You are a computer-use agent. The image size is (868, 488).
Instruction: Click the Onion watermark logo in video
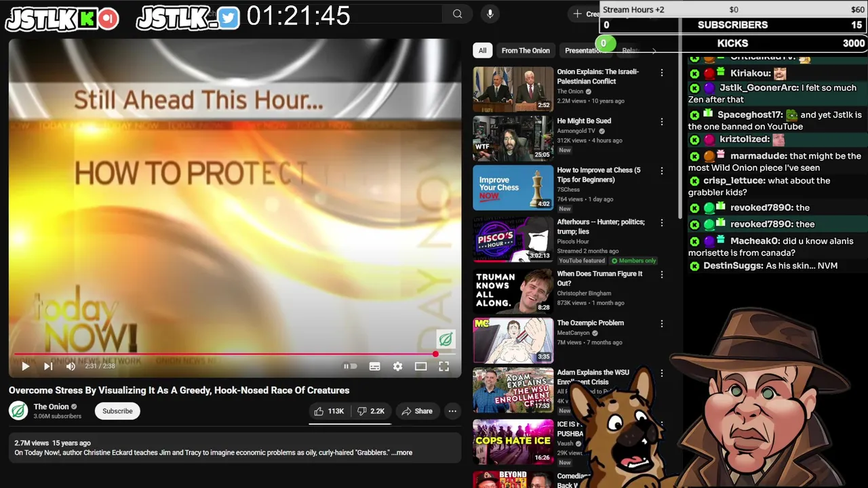click(x=446, y=339)
